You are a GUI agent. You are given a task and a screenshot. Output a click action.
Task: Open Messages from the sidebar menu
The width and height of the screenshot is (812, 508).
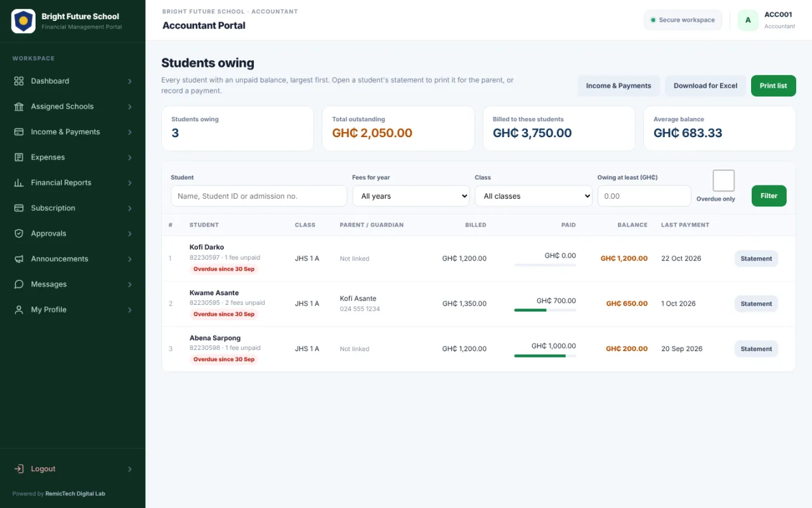[73, 284]
